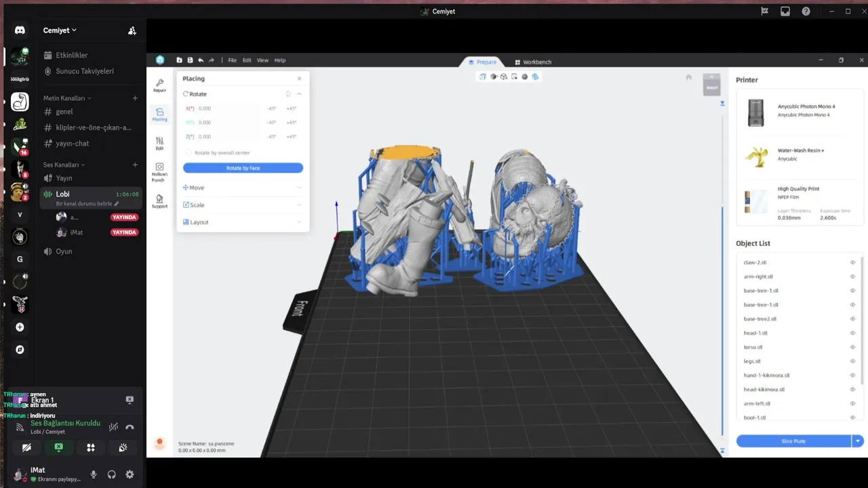Enable Rotate by overall center checkbox
Image resolution: width=868 pixels, height=488 pixels.
pos(189,152)
